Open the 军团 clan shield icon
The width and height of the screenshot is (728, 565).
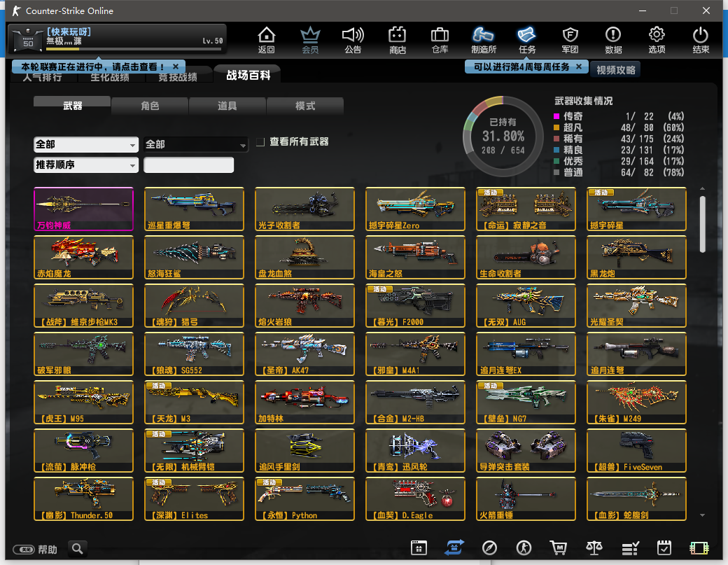570,40
